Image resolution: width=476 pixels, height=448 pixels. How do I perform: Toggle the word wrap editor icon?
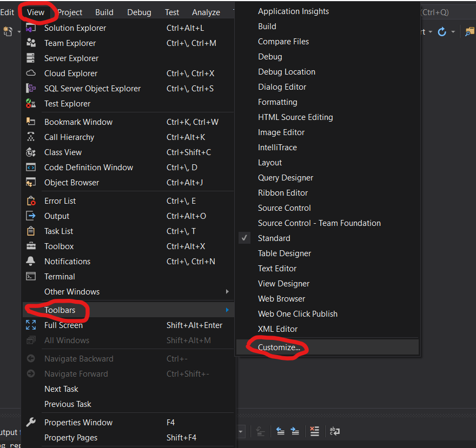[x=335, y=432]
